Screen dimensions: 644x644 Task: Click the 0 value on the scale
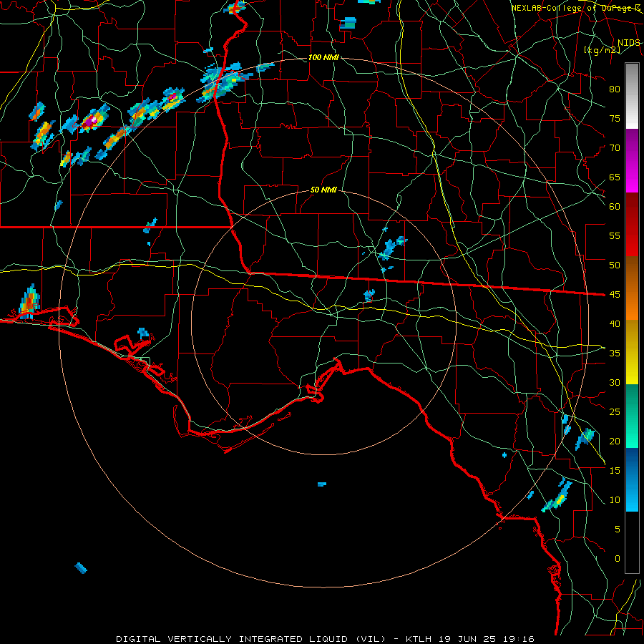click(617, 559)
